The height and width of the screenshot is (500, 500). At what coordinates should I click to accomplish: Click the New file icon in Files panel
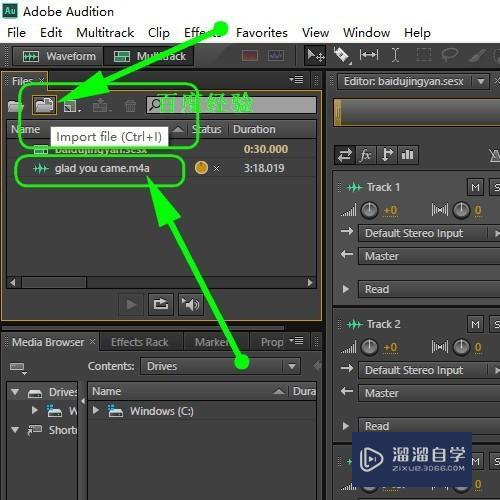pos(72,106)
